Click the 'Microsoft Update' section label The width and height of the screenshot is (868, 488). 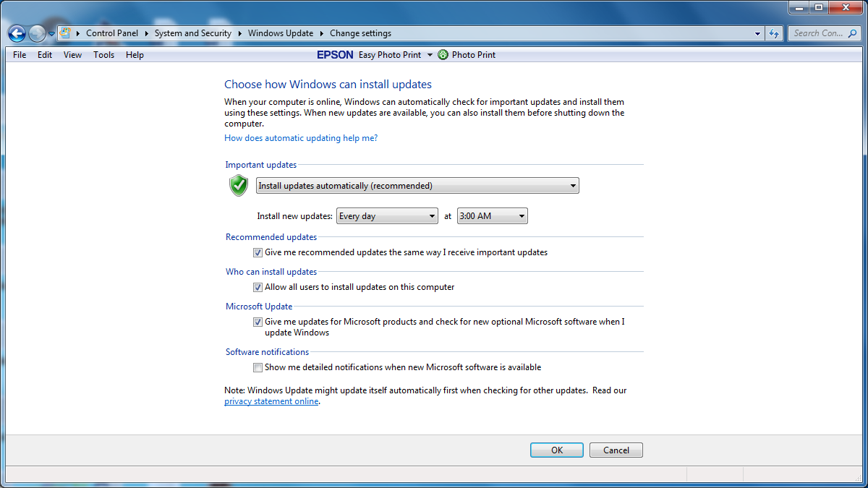click(x=259, y=307)
